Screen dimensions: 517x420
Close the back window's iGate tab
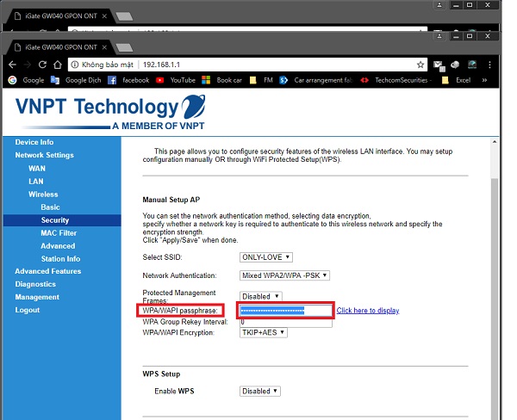coord(104,15)
